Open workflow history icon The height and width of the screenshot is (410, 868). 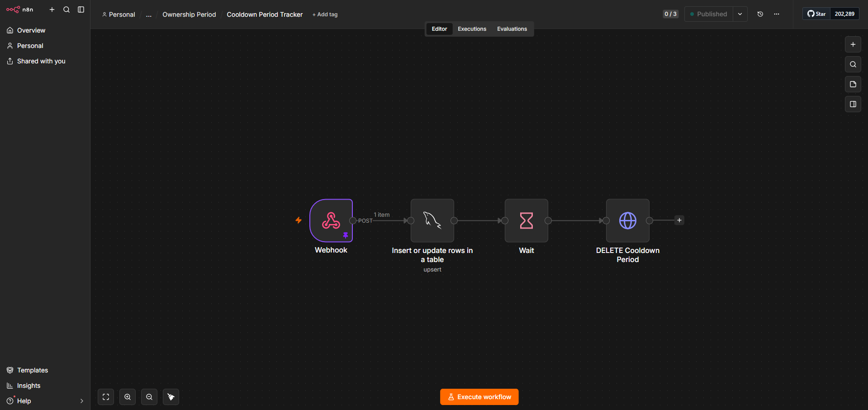point(760,14)
